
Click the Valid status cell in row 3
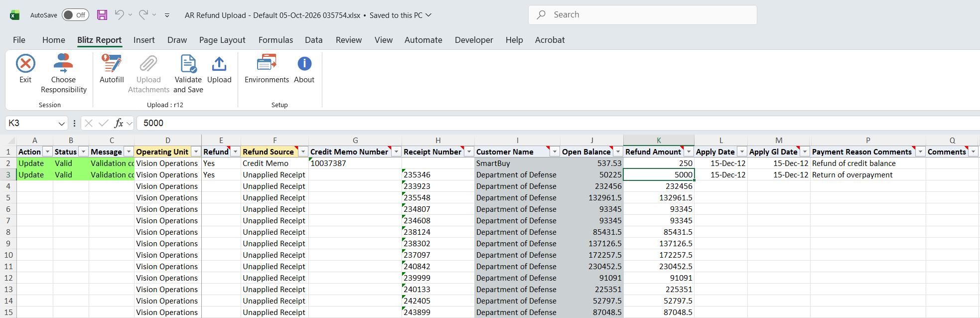click(x=71, y=174)
